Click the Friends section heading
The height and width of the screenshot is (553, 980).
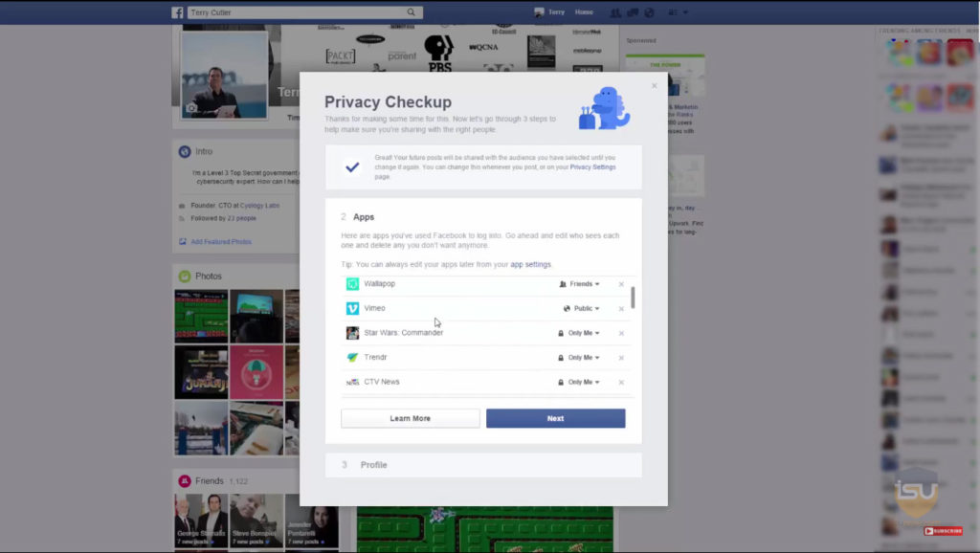coord(209,481)
